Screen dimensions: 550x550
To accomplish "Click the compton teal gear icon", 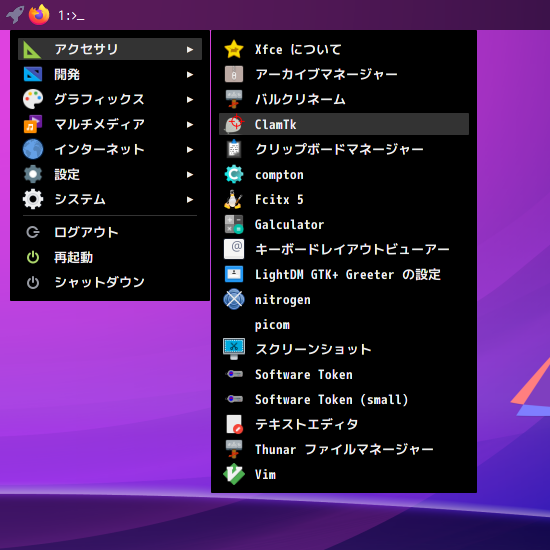I will click(x=234, y=174).
